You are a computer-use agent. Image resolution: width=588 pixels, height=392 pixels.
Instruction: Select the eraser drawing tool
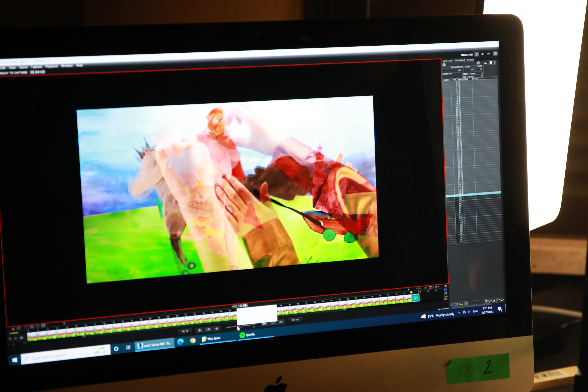pyautogui.click(x=502, y=300)
